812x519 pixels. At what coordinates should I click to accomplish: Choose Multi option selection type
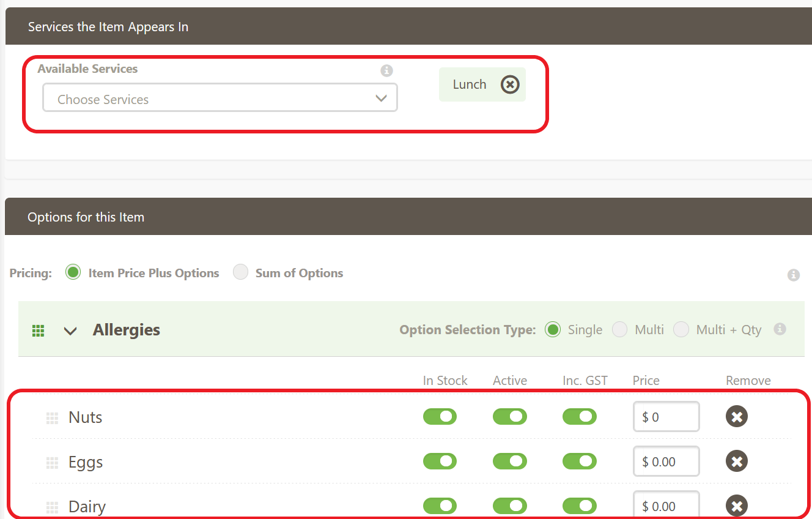tap(620, 330)
